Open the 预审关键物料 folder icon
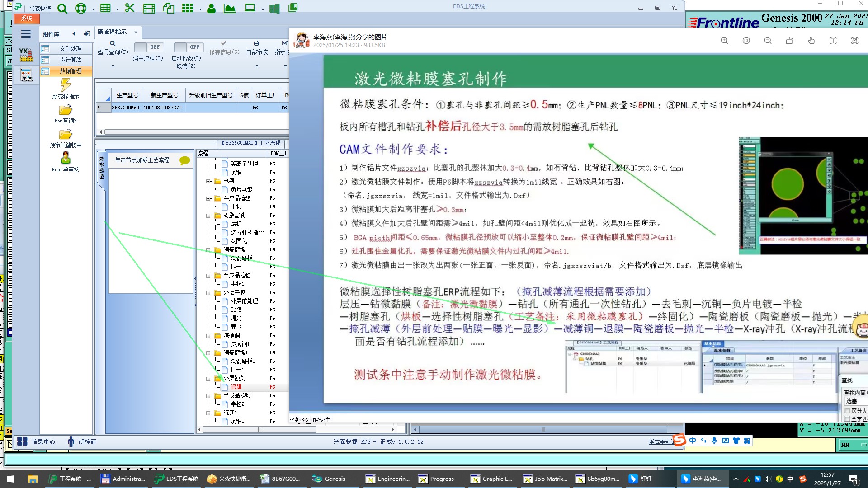The width and height of the screenshot is (868, 488). pyautogui.click(x=66, y=134)
